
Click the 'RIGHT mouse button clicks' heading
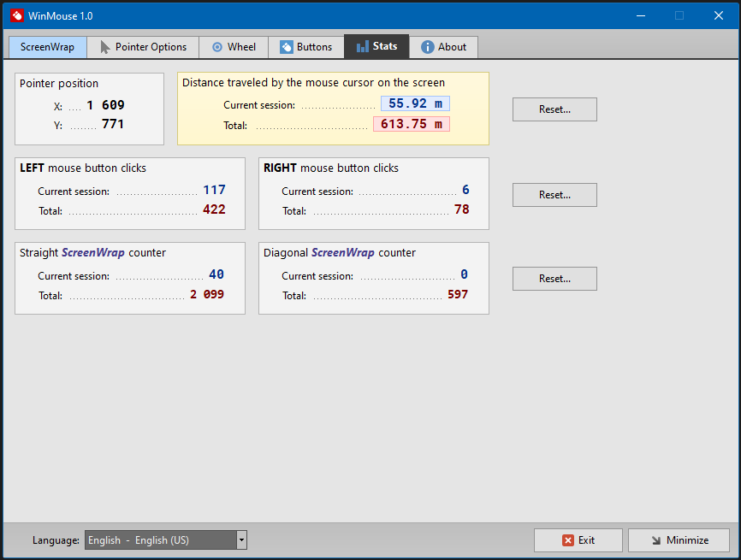(x=331, y=168)
